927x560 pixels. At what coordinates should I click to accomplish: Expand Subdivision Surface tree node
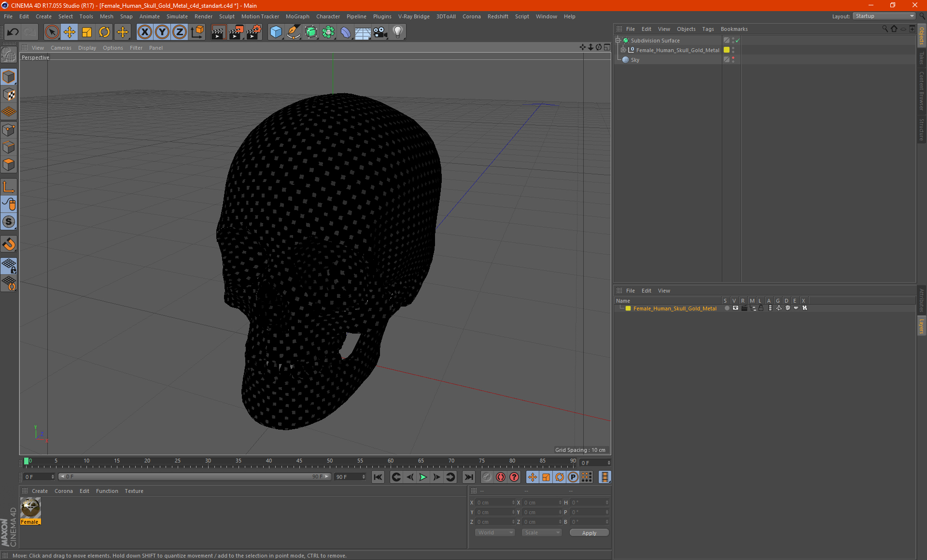618,41
